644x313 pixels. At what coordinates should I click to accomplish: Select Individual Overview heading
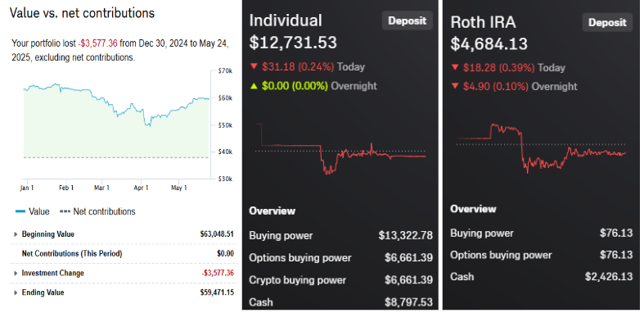272,211
